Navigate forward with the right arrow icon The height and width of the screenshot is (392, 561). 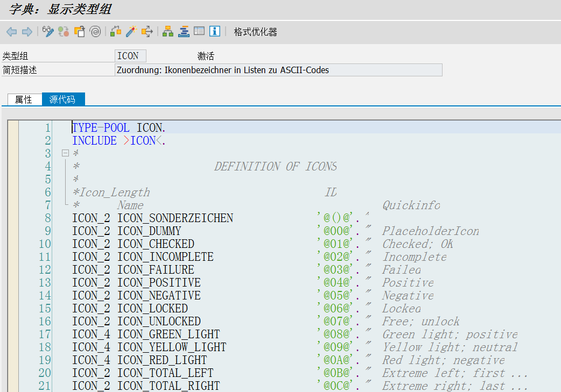pyautogui.click(x=26, y=31)
